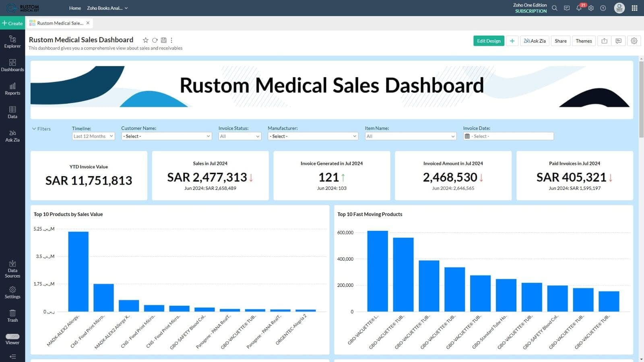This screenshot has height=362, width=644.
Task: Collapse the left sidebar
Action: click(12, 356)
